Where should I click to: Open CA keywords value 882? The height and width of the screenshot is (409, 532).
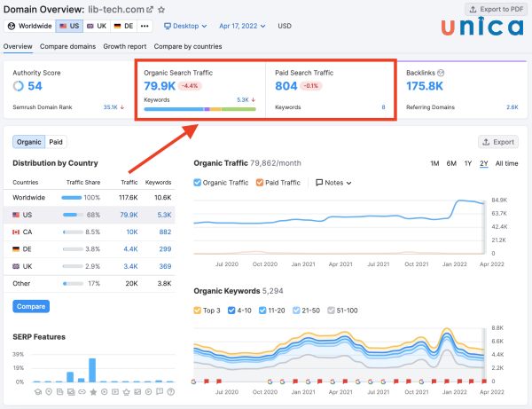(x=165, y=232)
